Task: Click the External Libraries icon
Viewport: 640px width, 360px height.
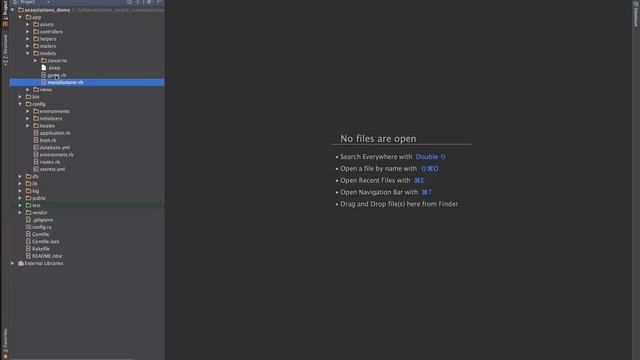Action: pyautogui.click(x=21, y=263)
